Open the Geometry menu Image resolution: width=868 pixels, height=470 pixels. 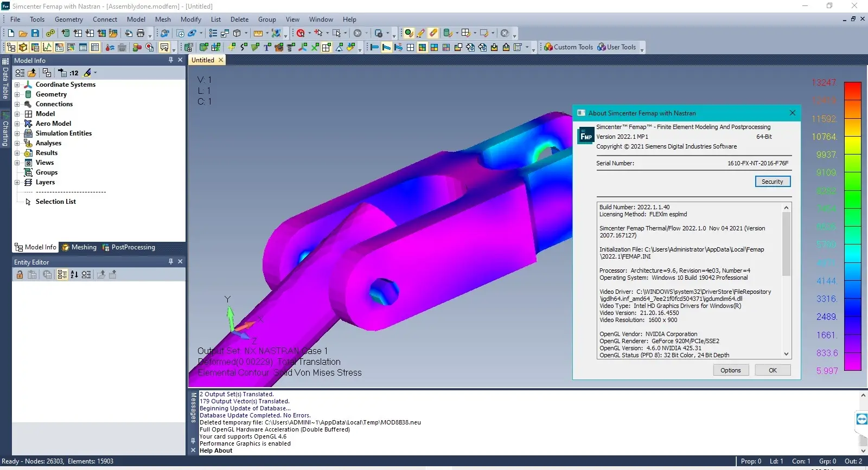coord(69,20)
